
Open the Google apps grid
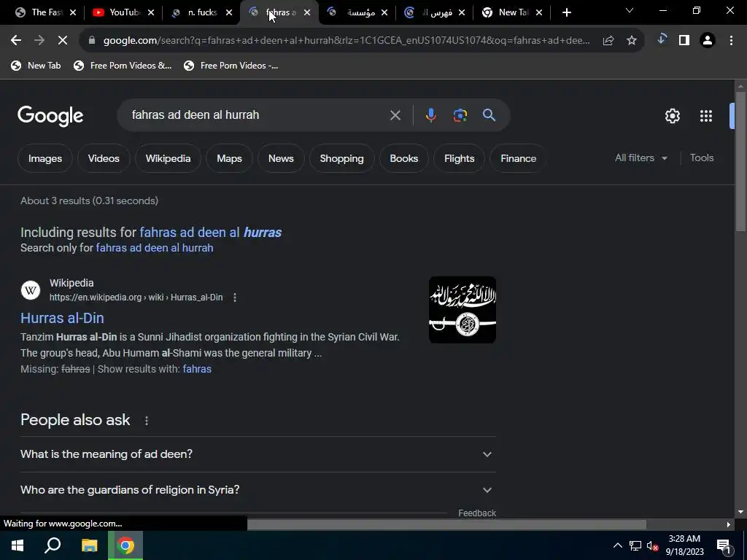click(706, 116)
